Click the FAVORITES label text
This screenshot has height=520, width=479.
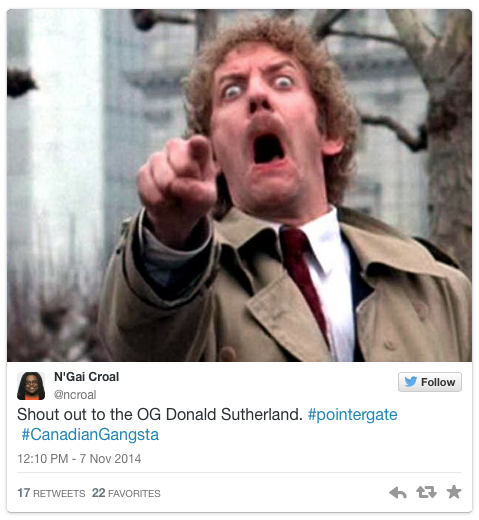click(x=134, y=494)
